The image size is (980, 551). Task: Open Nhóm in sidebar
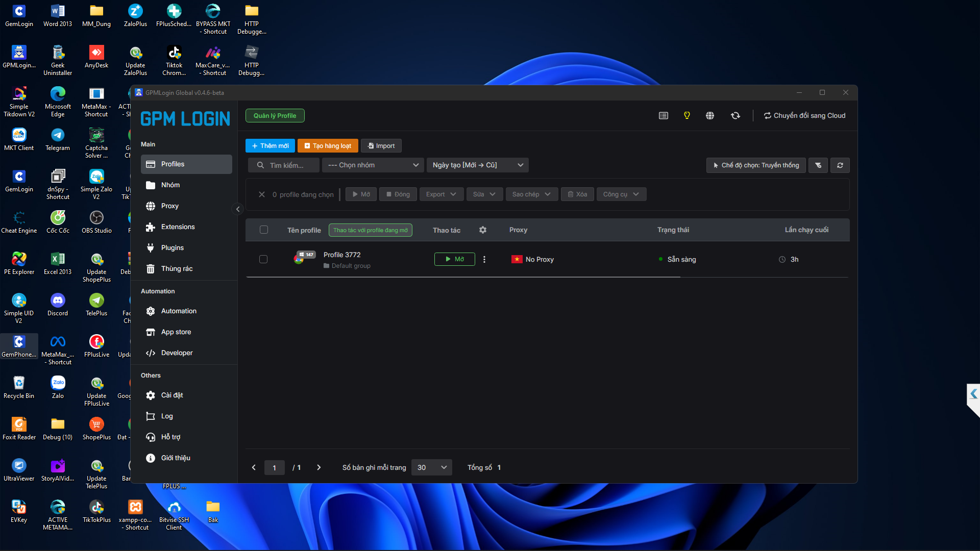coord(186,185)
